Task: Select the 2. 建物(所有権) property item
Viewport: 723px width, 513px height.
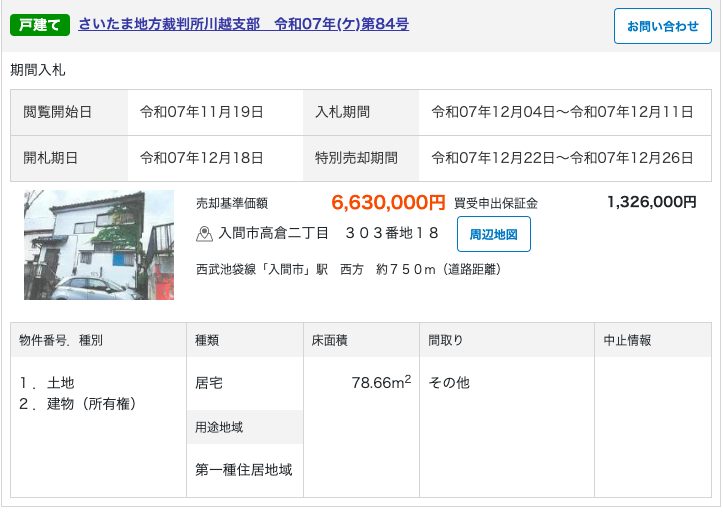Action: click(77, 404)
